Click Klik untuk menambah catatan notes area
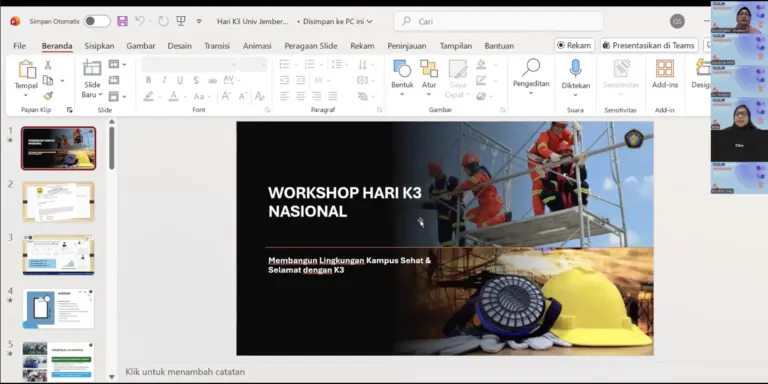Viewport: 768px width, 384px height. click(185, 372)
